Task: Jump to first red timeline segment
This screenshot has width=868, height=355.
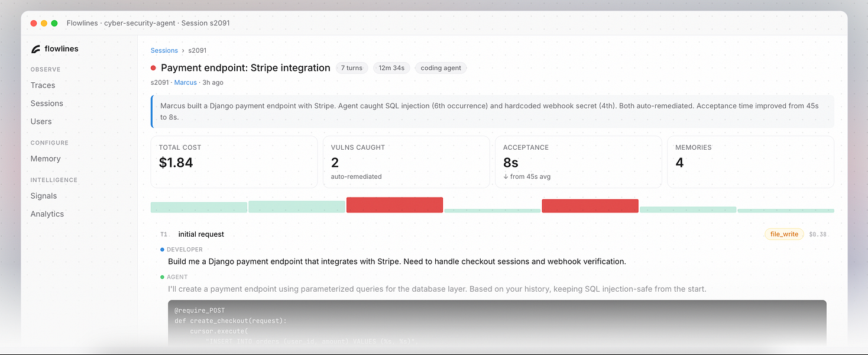Action: (x=394, y=205)
